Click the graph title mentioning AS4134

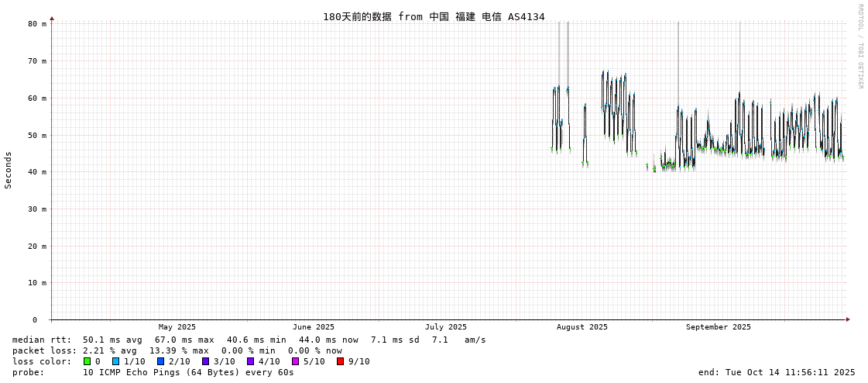434,16
